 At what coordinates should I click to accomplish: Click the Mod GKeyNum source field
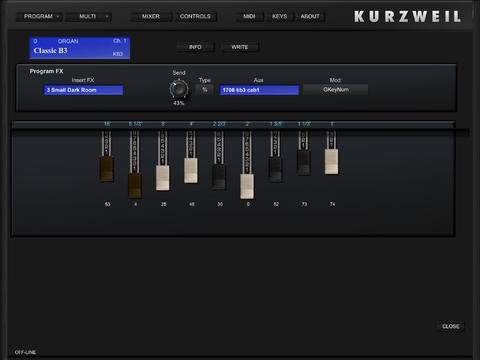tap(336, 89)
